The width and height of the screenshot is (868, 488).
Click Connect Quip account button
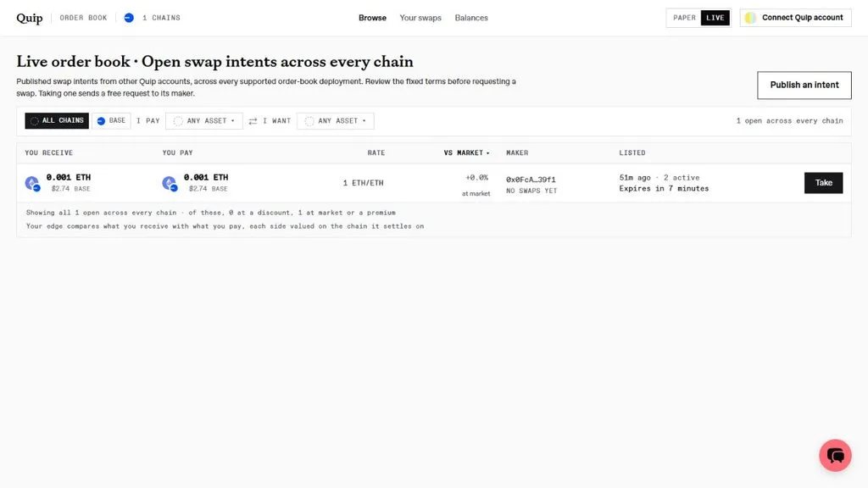(795, 18)
